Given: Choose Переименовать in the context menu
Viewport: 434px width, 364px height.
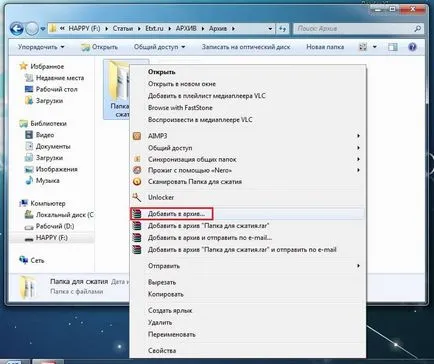Looking at the screenshot, I should [248, 334].
